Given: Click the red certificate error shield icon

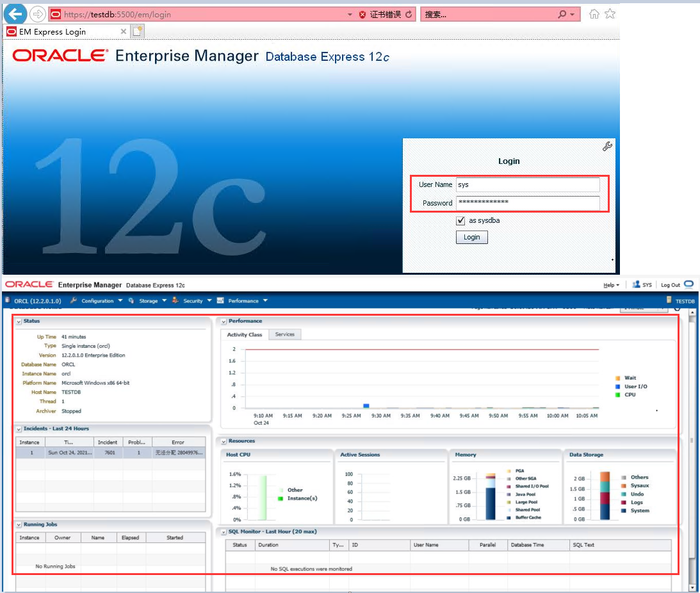Looking at the screenshot, I should click(362, 15).
